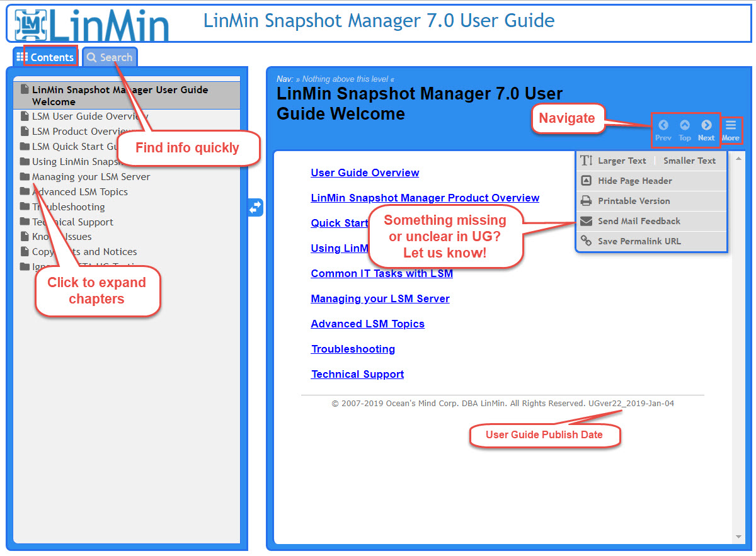Click the Prev page navigation arrow
Image resolution: width=756 pixels, height=556 pixels.
(x=663, y=126)
